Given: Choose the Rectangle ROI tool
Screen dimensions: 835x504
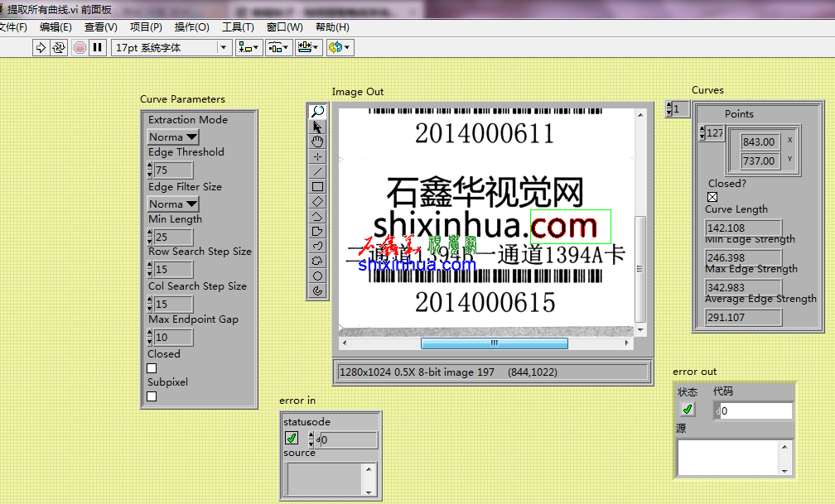Looking at the screenshot, I should click(x=317, y=186).
